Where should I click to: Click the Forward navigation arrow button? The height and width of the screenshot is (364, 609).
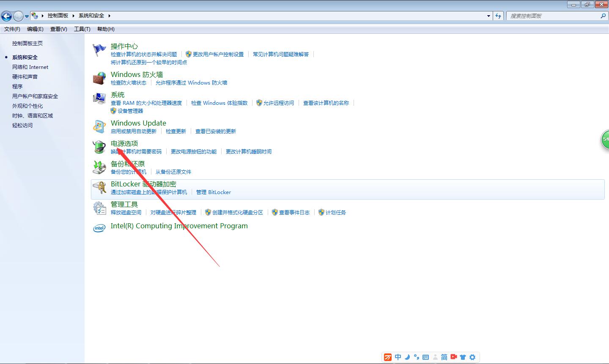click(x=18, y=16)
